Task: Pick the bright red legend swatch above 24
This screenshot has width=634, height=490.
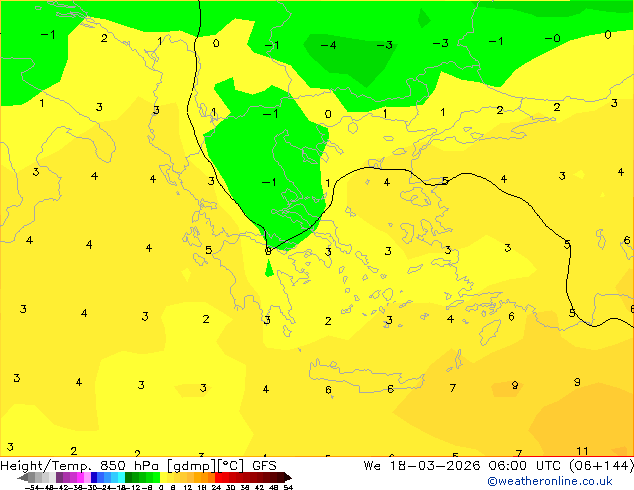Action: (x=219, y=477)
